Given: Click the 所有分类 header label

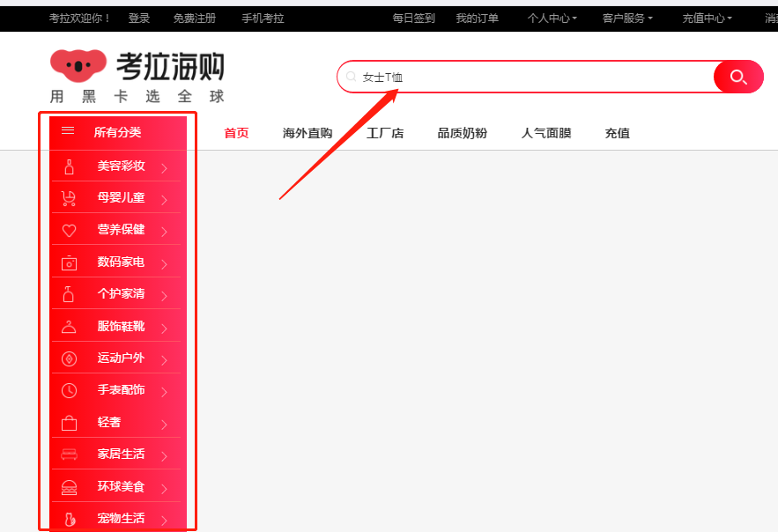Looking at the screenshot, I should coord(117,132).
